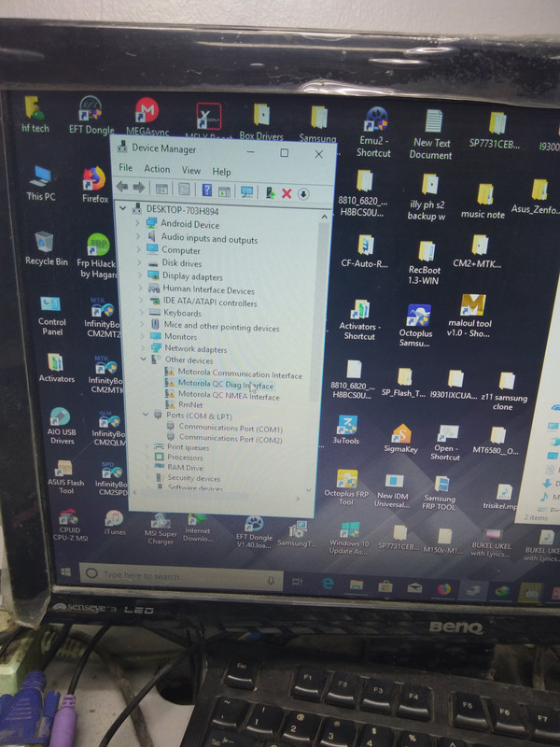
Task: Select the RmNet device entry
Action: tap(190, 405)
